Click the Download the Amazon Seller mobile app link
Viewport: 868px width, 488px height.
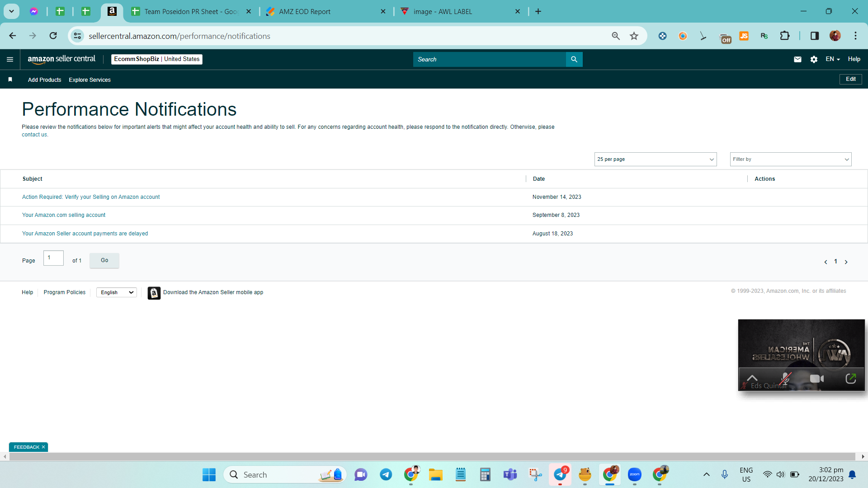click(x=213, y=292)
